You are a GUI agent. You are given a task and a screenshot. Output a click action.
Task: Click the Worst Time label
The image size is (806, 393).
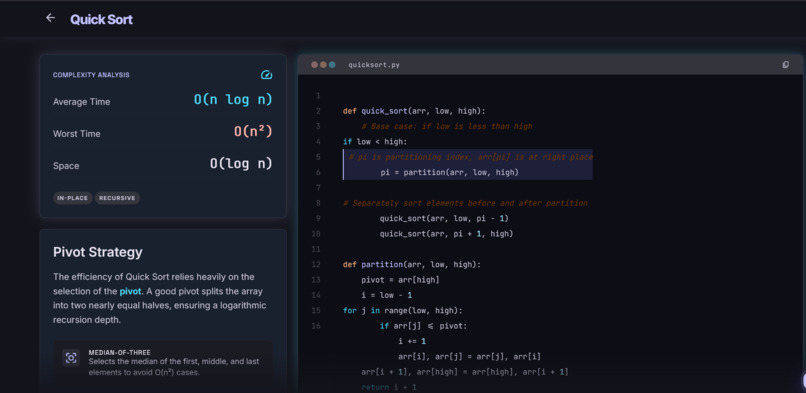(x=77, y=134)
